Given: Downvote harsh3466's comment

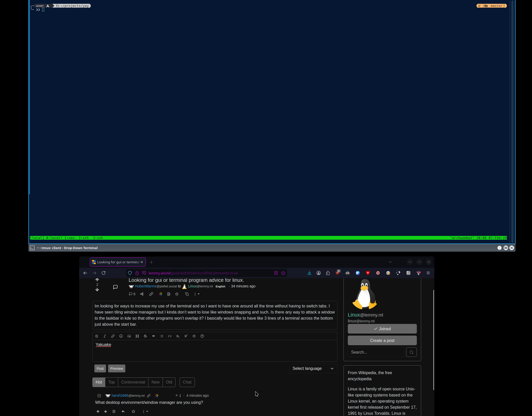Looking at the screenshot, I should click(106, 411).
